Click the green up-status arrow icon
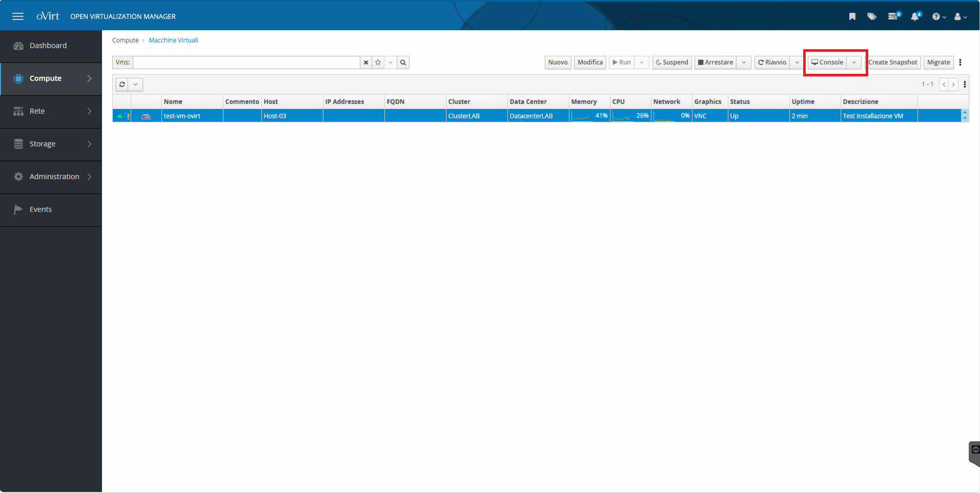The image size is (980, 493). (x=119, y=116)
